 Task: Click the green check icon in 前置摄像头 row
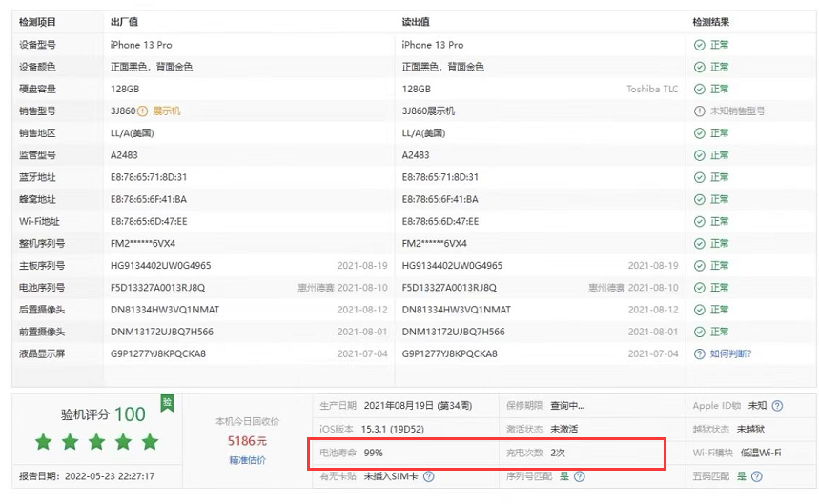(x=700, y=332)
